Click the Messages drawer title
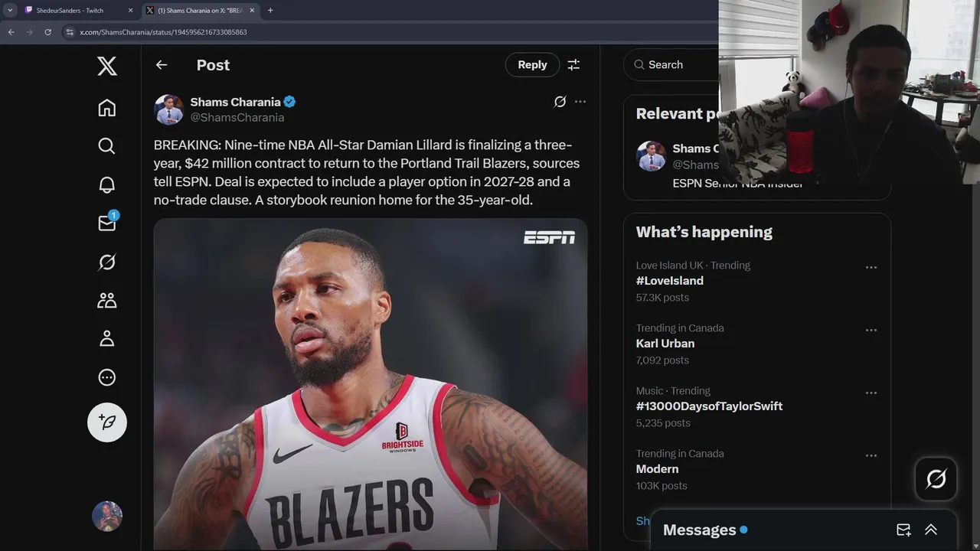Viewport: 980px width, 551px height. click(x=699, y=530)
